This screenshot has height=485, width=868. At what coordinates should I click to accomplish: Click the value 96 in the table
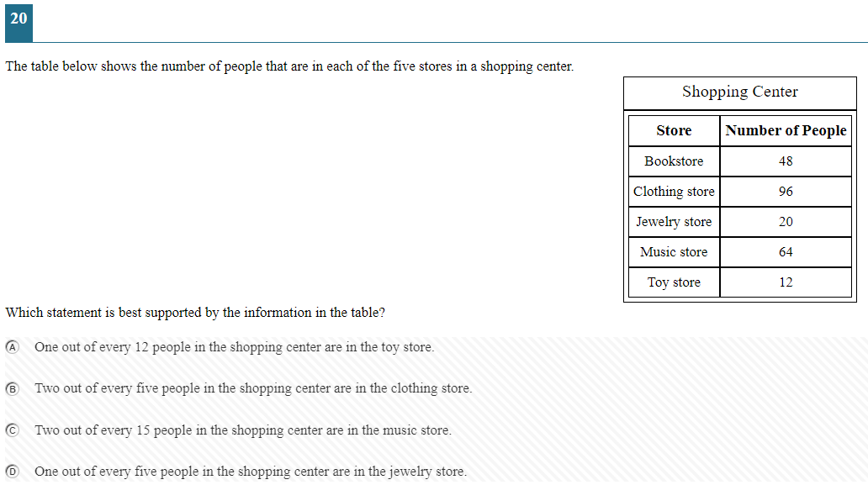point(786,192)
